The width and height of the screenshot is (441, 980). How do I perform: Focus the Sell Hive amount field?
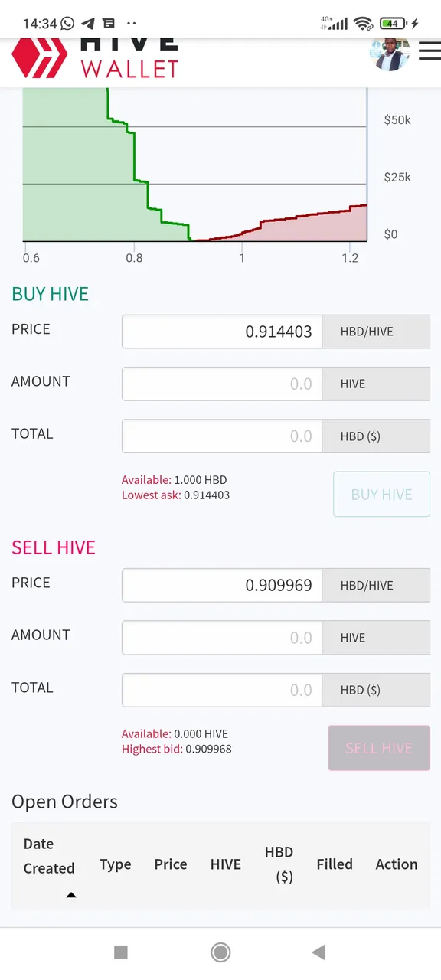point(222,638)
